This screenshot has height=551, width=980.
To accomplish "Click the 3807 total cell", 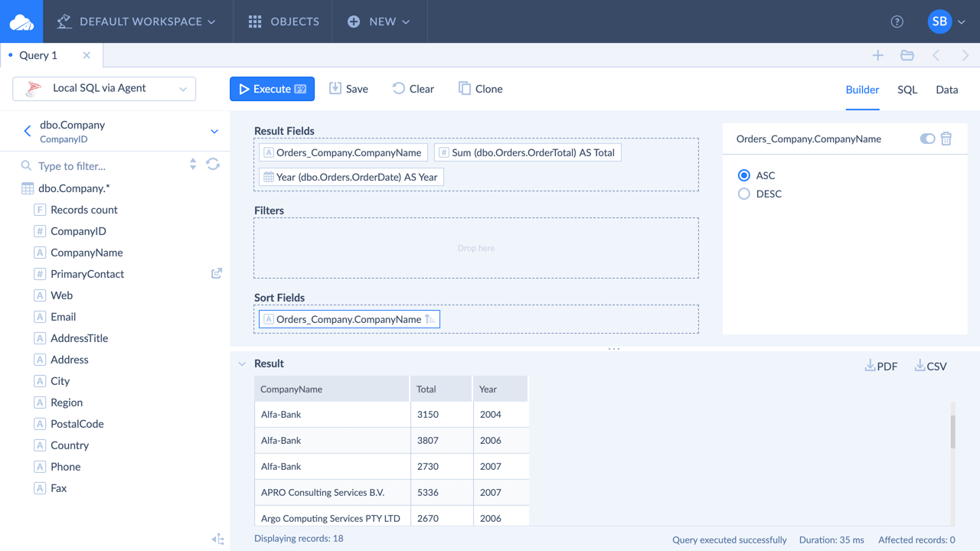I will (442, 440).
